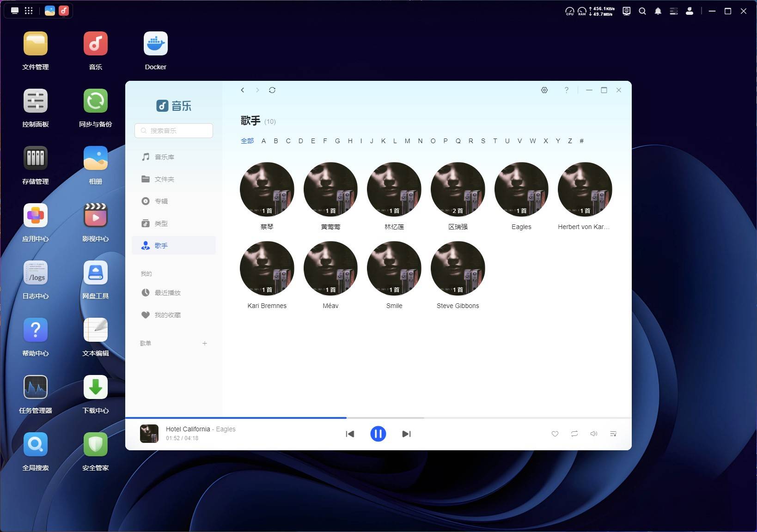Image resolution: width=757 pixels, height=532 pixels.
Task: Open the notification bell in system tray
Action: [658, 11]
